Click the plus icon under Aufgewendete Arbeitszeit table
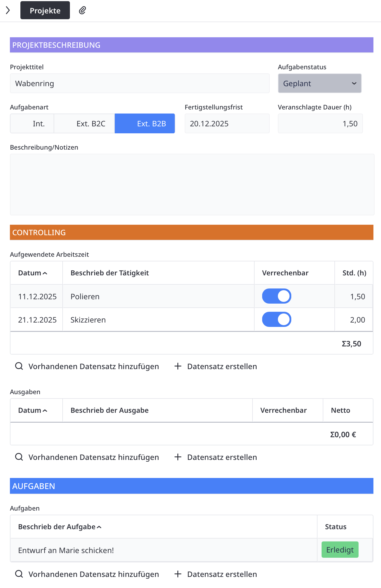The height and width of the screenshot is (588, 381). (x=178, y=366)
